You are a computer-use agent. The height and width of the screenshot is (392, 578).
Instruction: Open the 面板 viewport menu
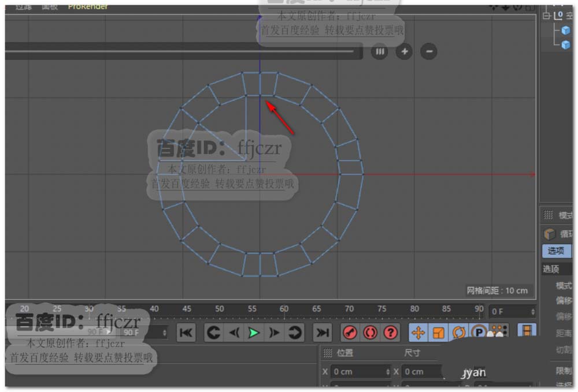pyautogui.click(x=50, y=6)
